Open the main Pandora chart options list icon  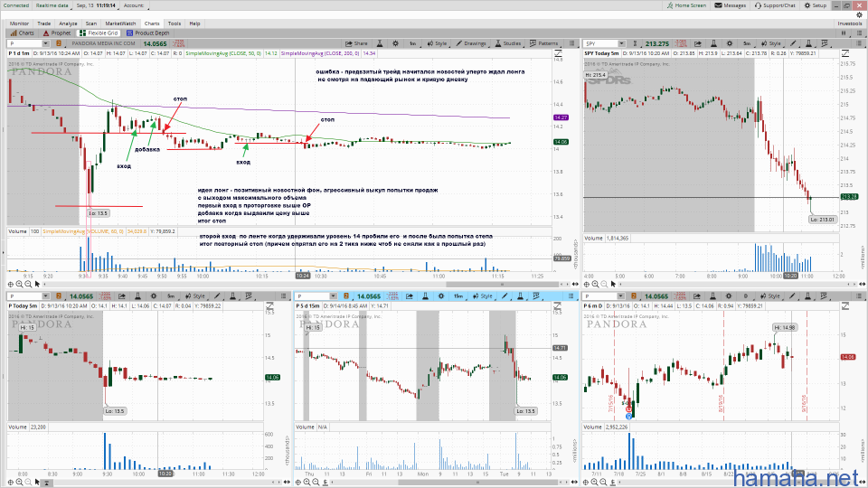pyautogui.click(x=571, y=43)
